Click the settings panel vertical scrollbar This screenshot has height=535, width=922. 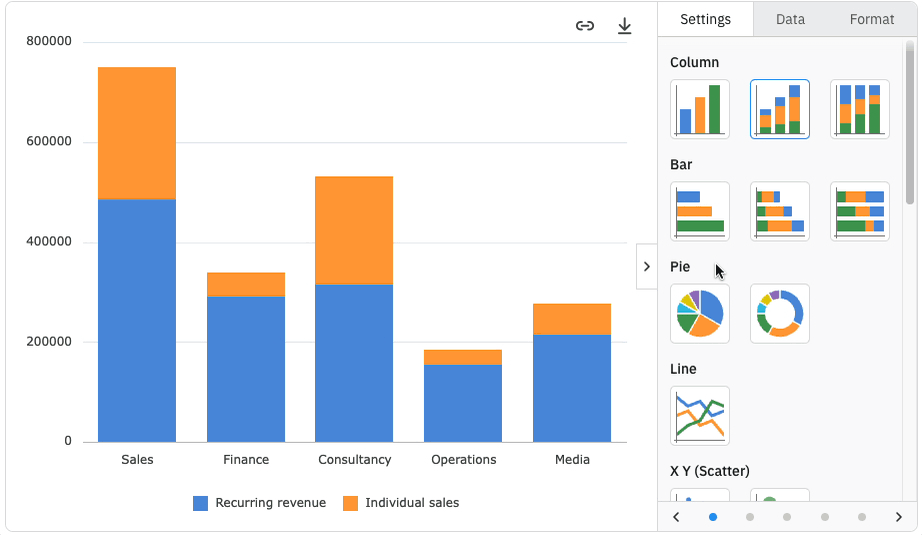910,122
